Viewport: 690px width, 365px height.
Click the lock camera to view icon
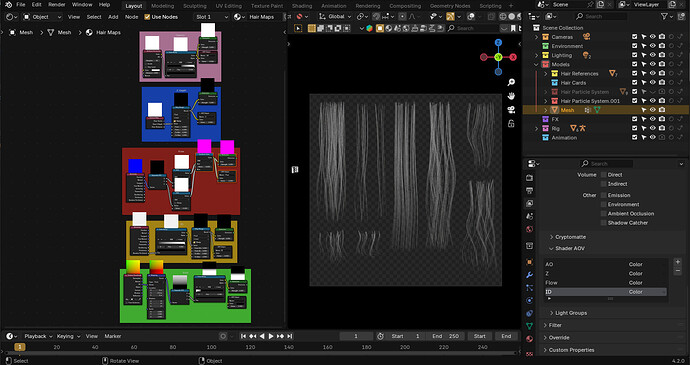click(x=511, y=124)
